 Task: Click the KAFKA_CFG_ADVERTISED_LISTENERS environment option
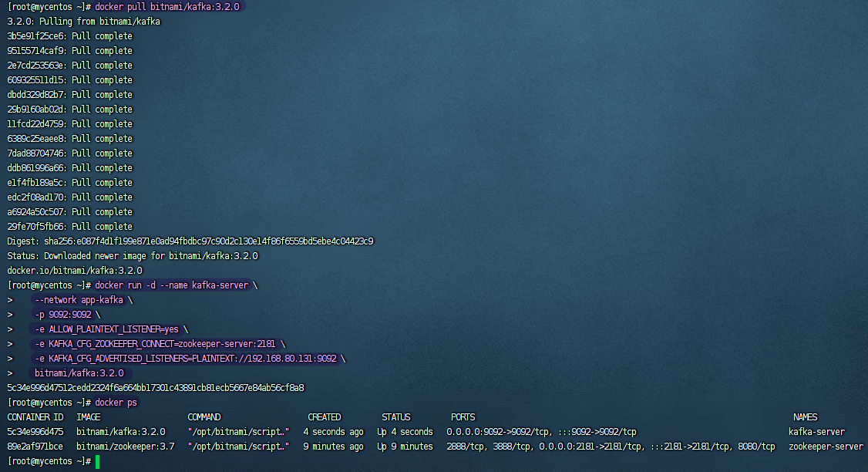click(x=186, y=359)
